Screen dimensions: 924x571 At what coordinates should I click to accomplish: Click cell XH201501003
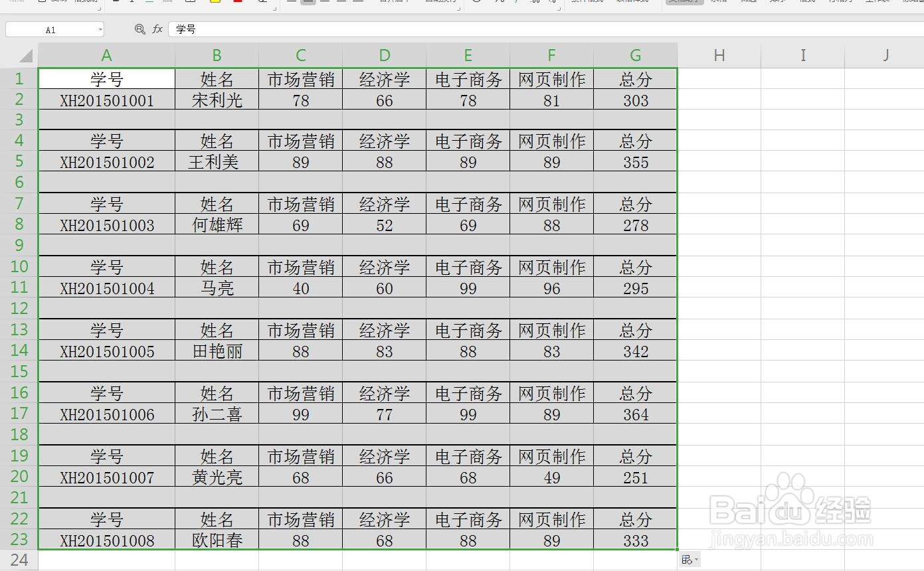point(107,225)
